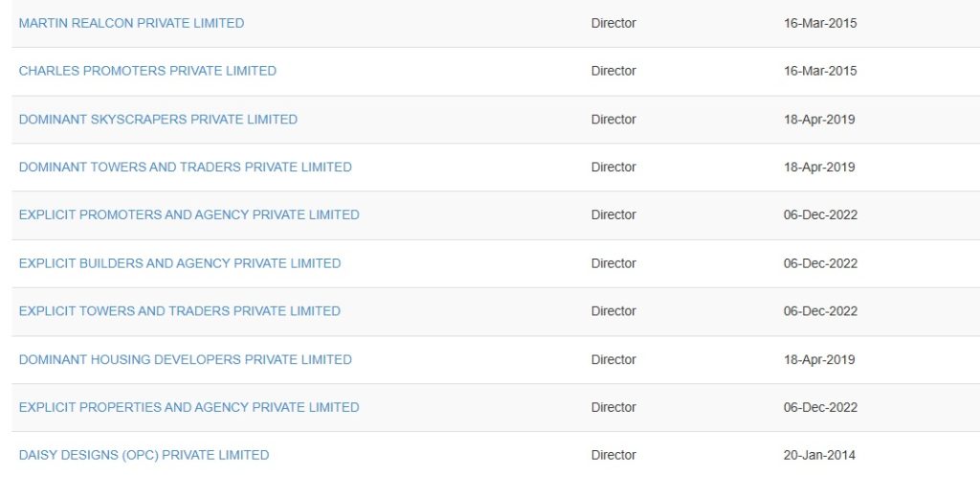Viewport: 980px width, 497px height.
Task: Click Director designation in Dominant Towers row
Action: [613, 168]
